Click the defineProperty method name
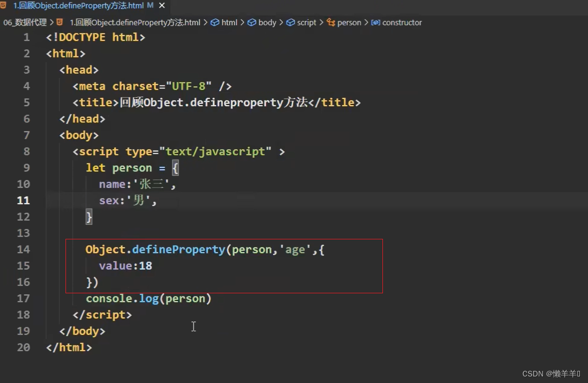The width and height of the screenshot is (588, 383). pos(178,249)
